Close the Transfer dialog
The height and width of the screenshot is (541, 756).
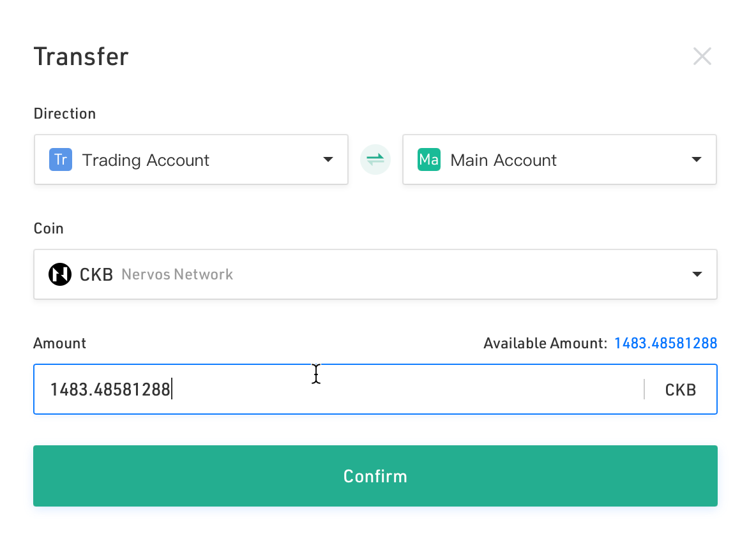(702, 56)
